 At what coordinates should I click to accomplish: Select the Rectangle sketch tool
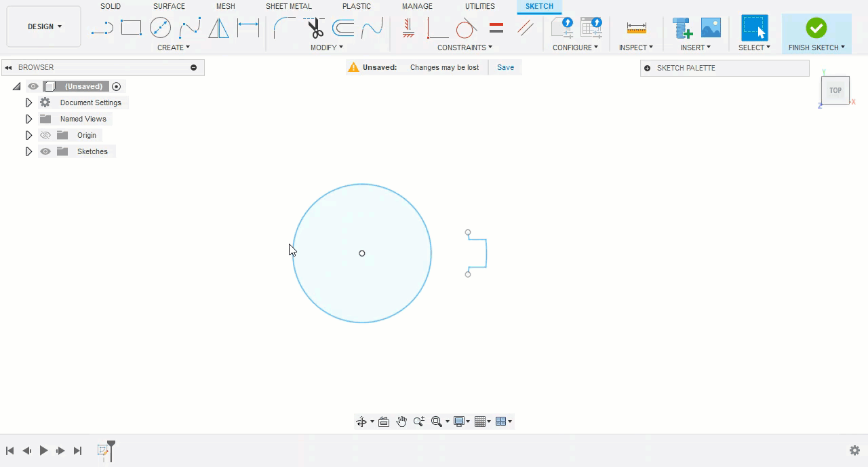[x=131, y=29]
